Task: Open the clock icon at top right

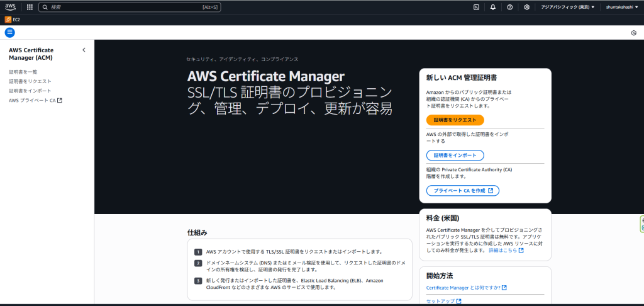Action: pyautogui.click(x=634, y=33)
